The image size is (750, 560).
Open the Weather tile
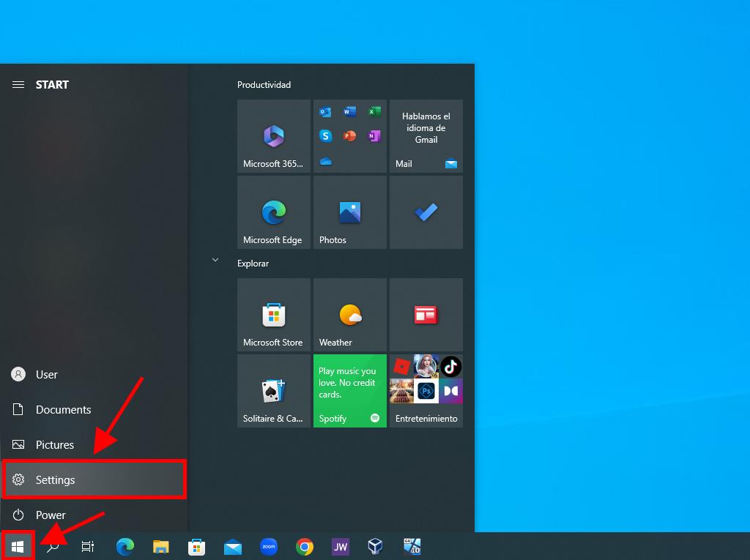coord(349,315)
